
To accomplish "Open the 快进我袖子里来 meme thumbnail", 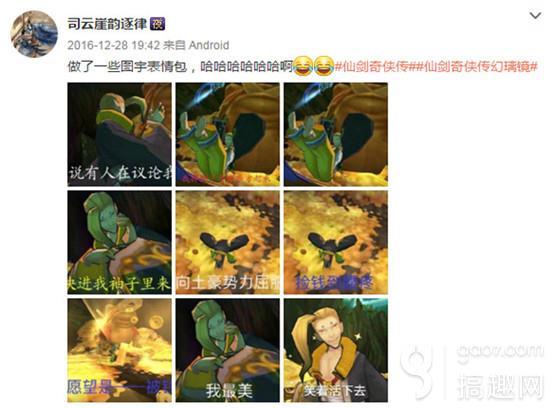I will (120, 242).
